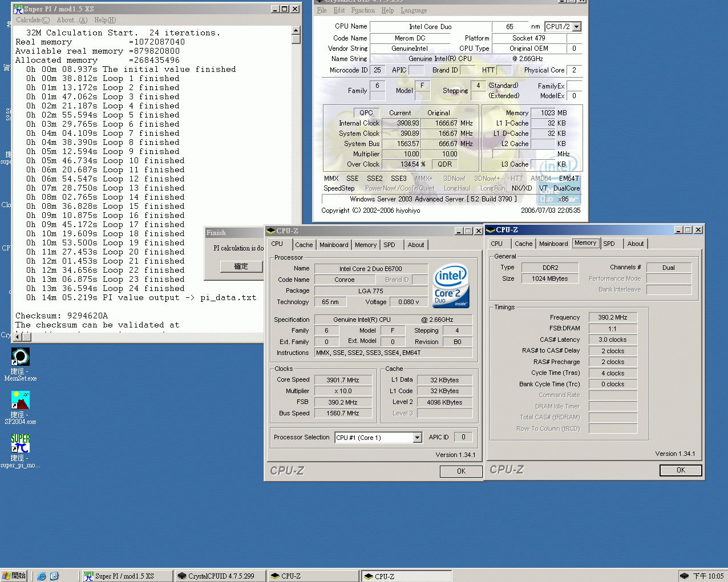Click the system tray clock
This screenshot has width=728, height=582.
[x=709, y=576]
